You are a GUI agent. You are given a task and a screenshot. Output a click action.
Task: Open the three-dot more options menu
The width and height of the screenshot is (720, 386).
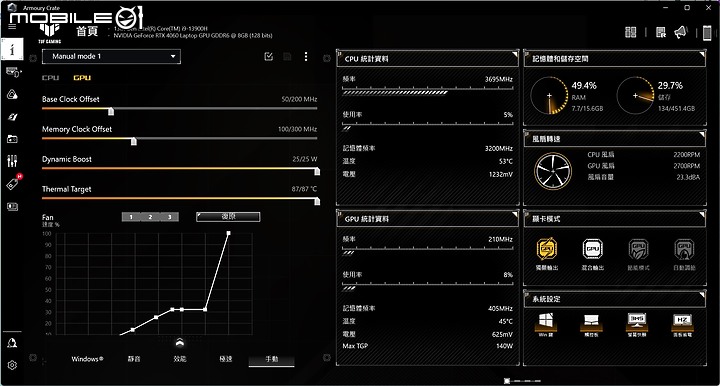[306, 56]
